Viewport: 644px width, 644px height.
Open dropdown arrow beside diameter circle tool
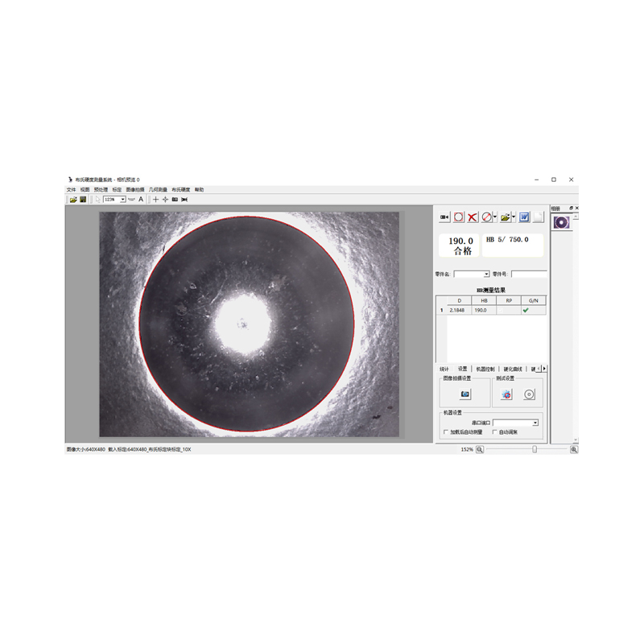(x=495, y=217)
